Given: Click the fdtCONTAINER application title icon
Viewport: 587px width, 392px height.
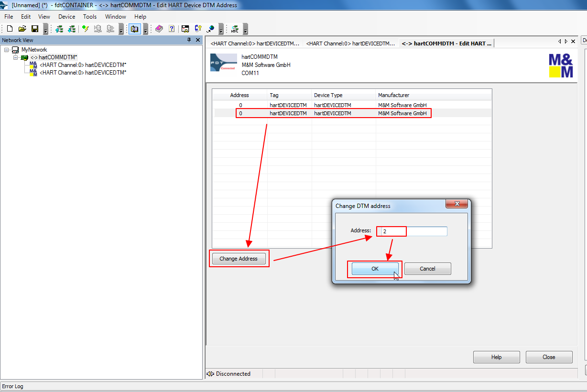Looking at the screenshot, I should pos(4,5).
